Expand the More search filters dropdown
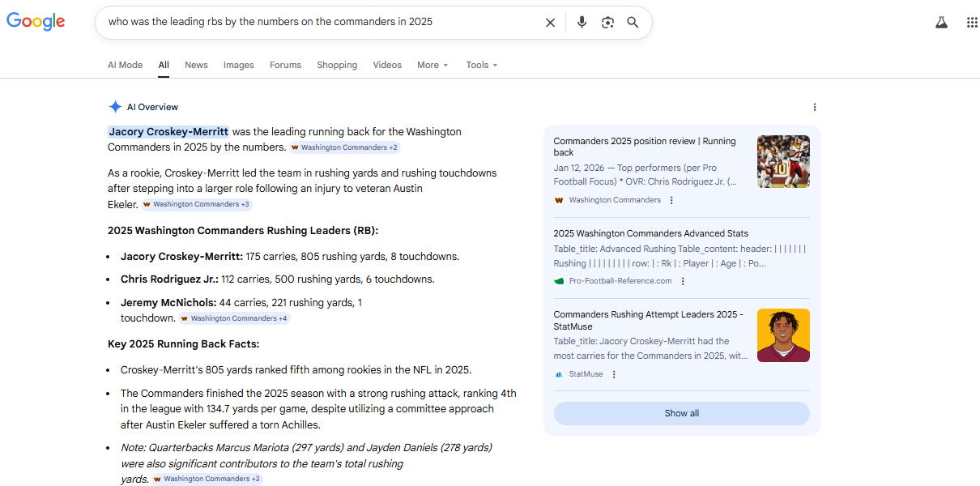 click(x=432, y=65)
